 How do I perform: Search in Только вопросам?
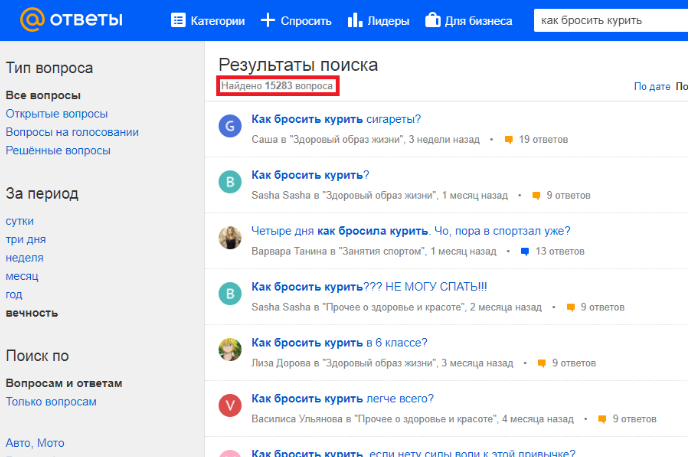pos(51,401)
